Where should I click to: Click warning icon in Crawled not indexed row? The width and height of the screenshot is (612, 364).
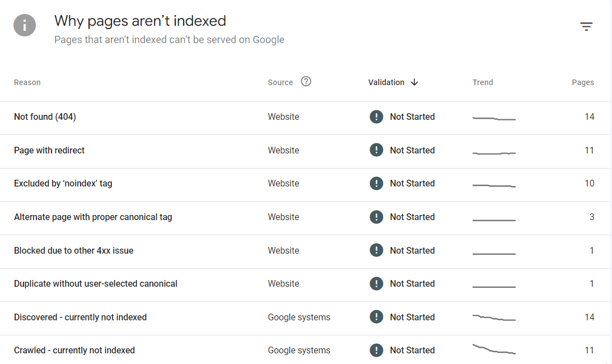click(376, 350)
